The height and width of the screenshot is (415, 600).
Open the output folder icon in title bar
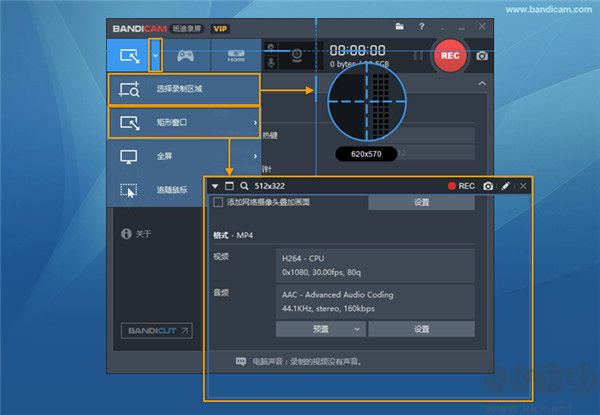[x=399, y=26]
